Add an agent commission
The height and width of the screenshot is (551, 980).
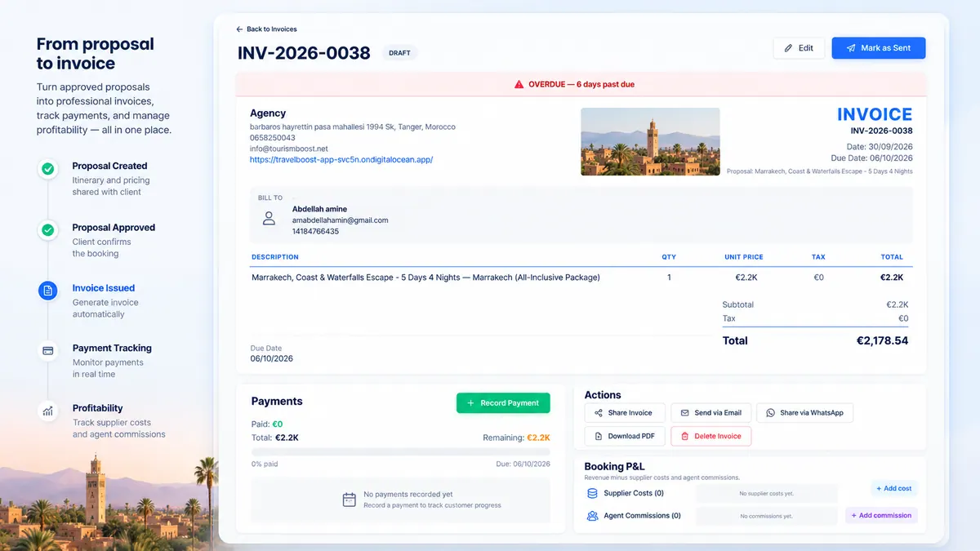pyautogui.click(x=881, y=516)
